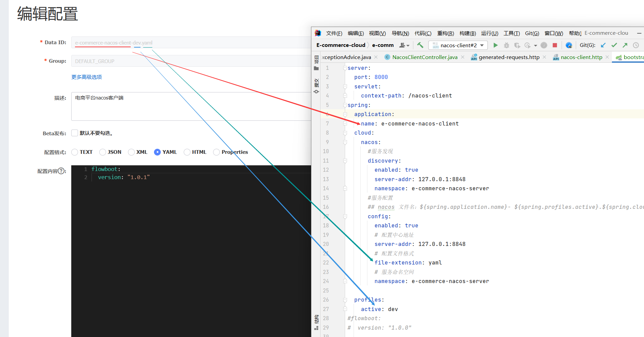
Task: Click the Data ID input field
Action: tap(191, 43)
